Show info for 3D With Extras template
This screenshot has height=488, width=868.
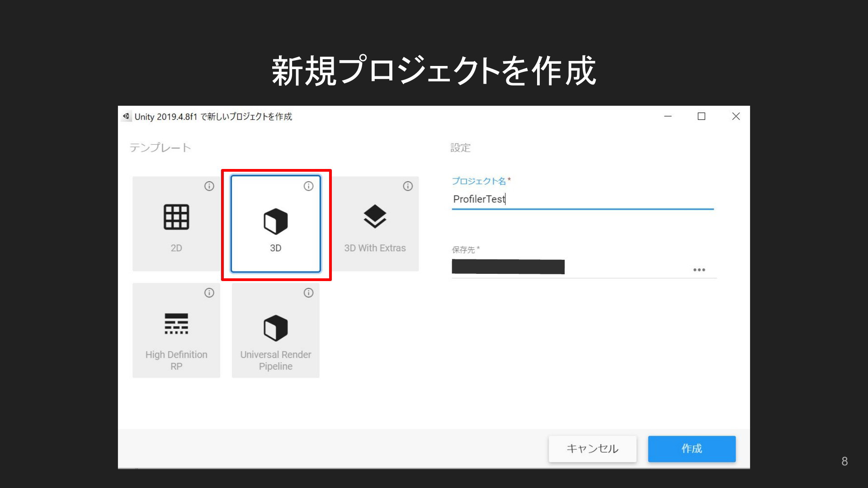pyautogui.click(x=408, y=186)
